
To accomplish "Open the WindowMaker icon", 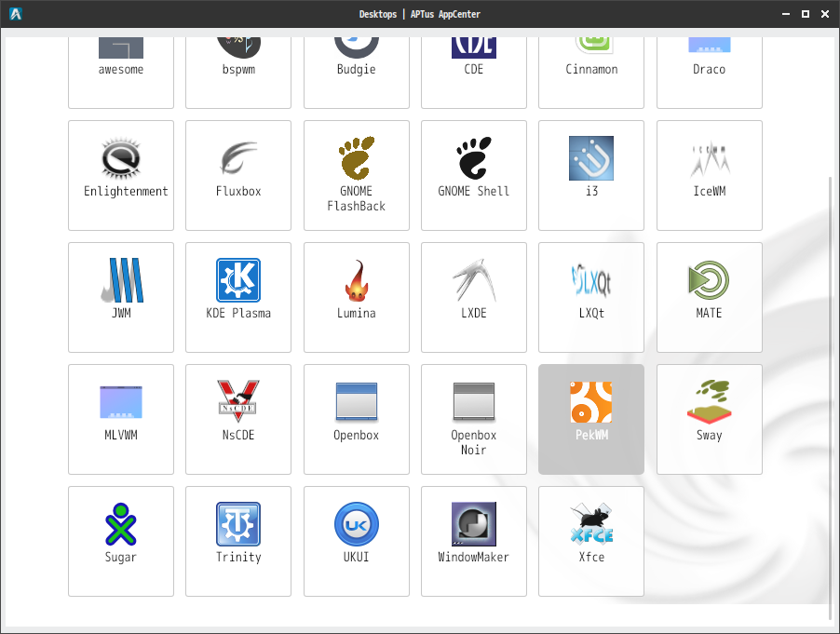I will click(474, 524).
